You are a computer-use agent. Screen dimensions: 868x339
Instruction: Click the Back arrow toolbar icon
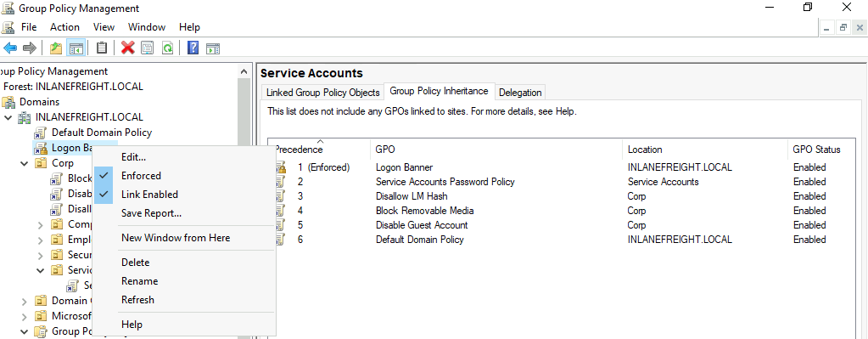tap(10, 48)
